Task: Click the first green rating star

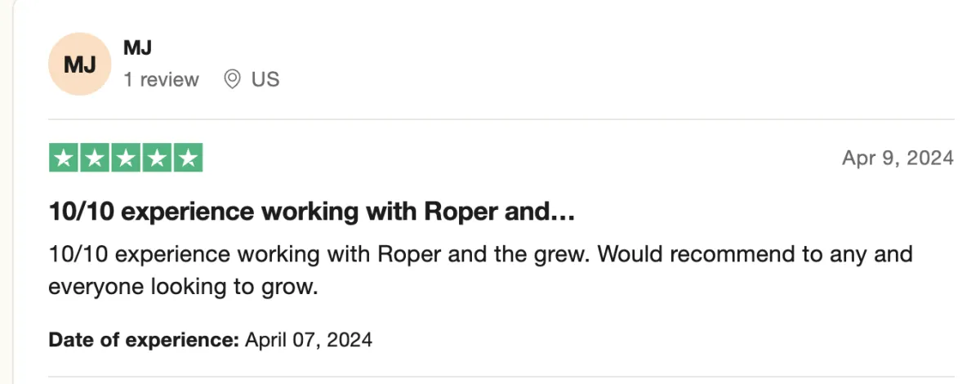Action: coord(65,158)
